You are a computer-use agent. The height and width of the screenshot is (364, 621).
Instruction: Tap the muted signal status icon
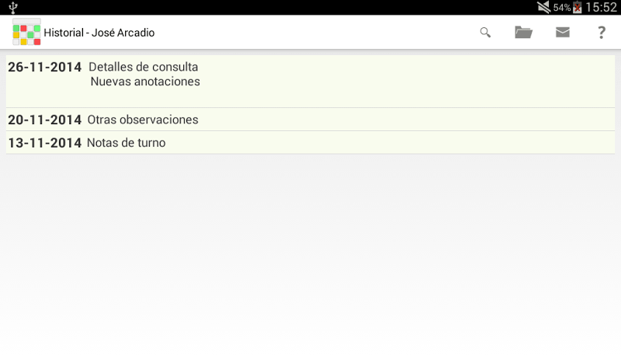[543, 7]
